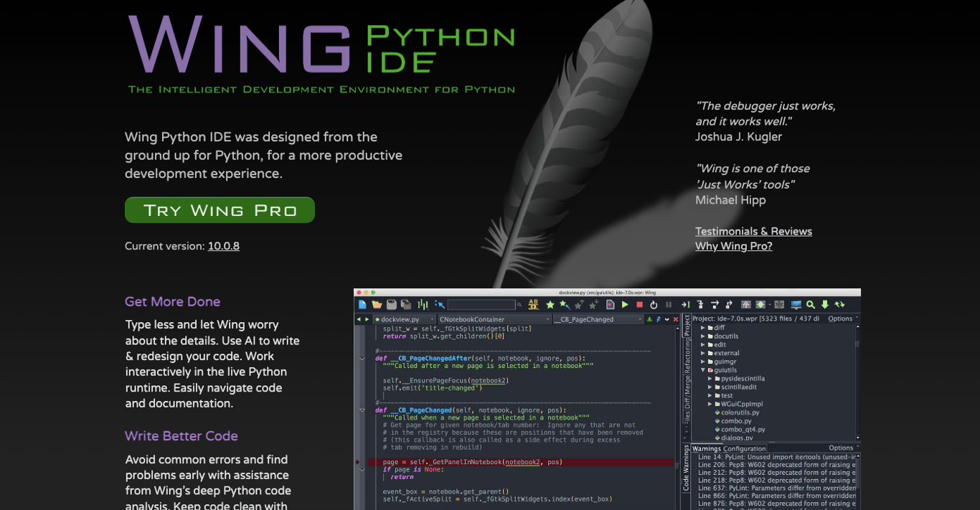The height and width of the screenshot is (510, 980).
Task: Expand the external folder
Action: tap(703, 353)
